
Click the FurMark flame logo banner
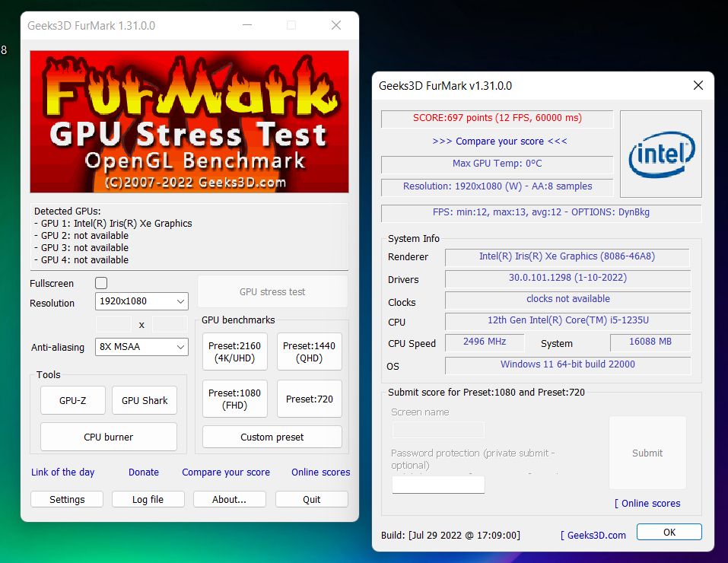coord(189,122)
